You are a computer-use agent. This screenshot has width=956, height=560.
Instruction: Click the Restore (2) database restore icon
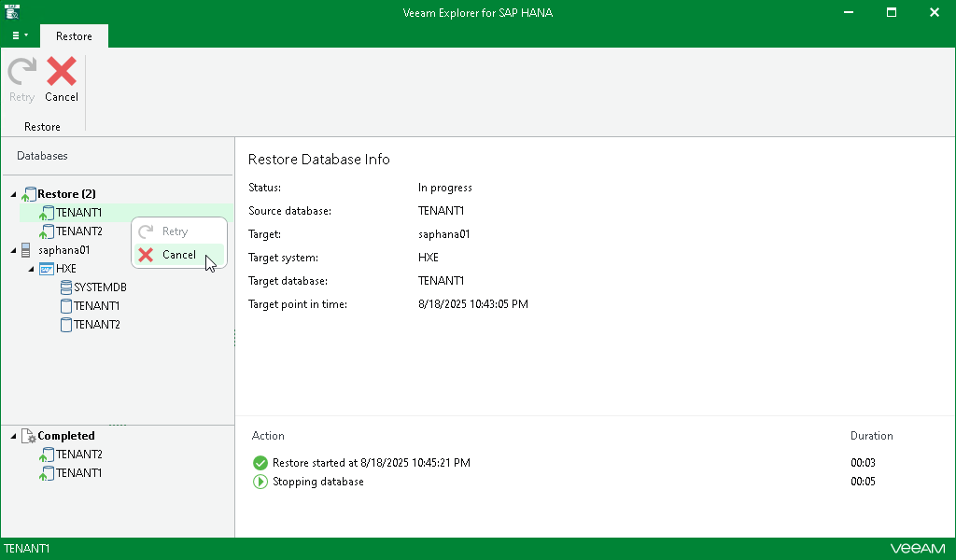click(29, 194)
